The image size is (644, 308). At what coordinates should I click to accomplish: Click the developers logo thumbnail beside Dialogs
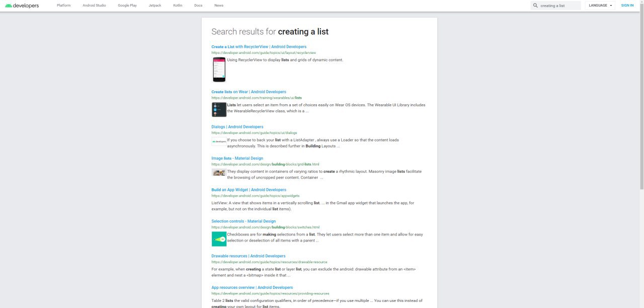click(x=219, y=141)
